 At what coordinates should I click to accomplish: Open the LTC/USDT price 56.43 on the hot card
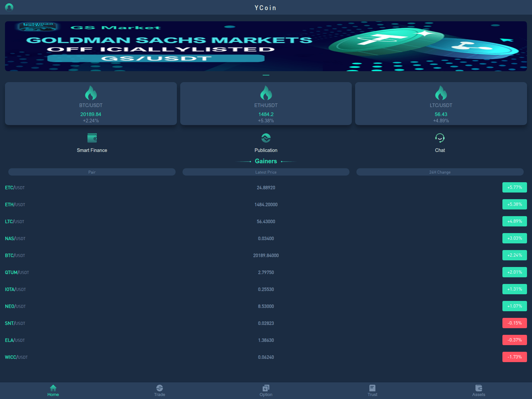[441, 114]
